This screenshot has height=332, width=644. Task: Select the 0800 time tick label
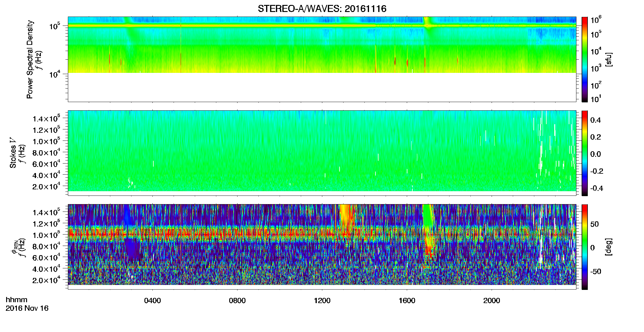click(237, 301)
